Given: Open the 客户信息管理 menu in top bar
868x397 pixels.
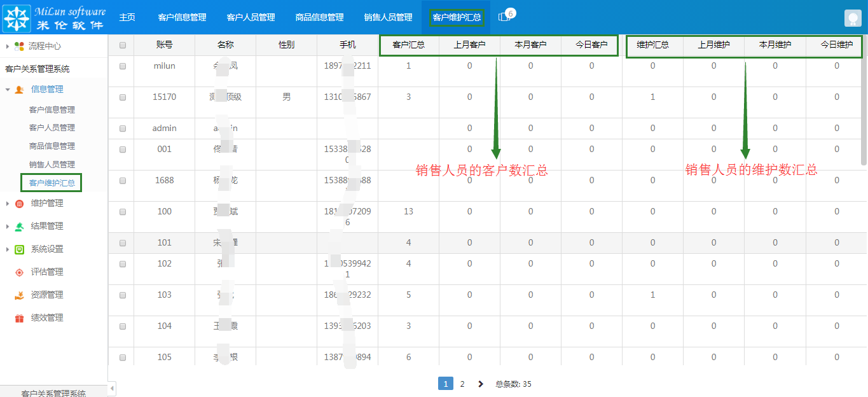Looking at the screenshot, I should coord(182,17).
